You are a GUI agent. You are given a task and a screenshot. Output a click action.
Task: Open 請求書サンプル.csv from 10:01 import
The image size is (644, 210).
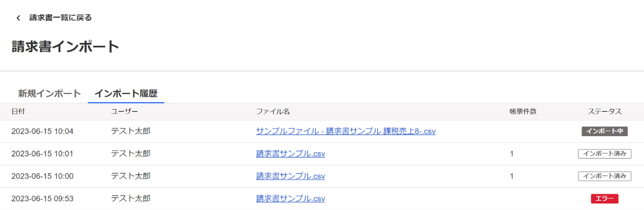tap(291, 154)
